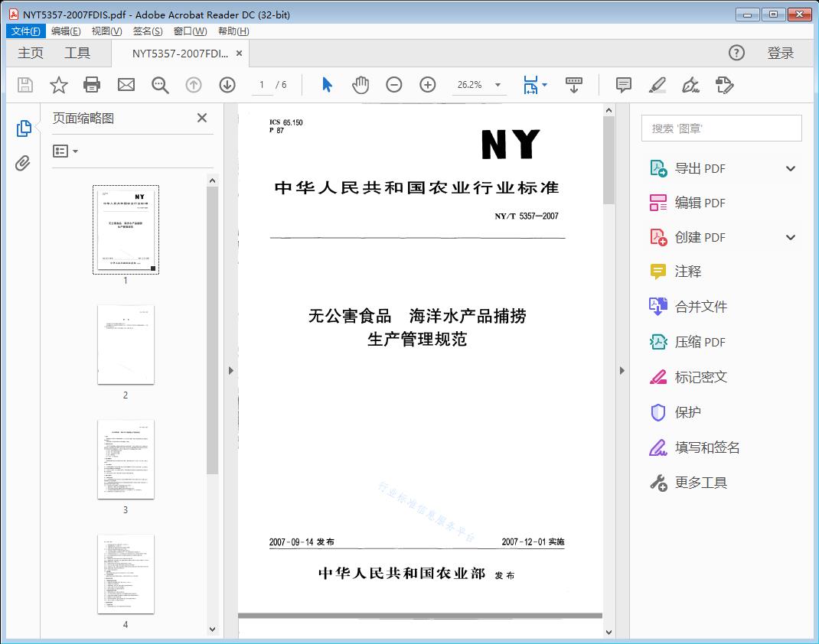Bookmark the file with the star icon
Screen dimensions: 819x644
click(x=59, y=85)
